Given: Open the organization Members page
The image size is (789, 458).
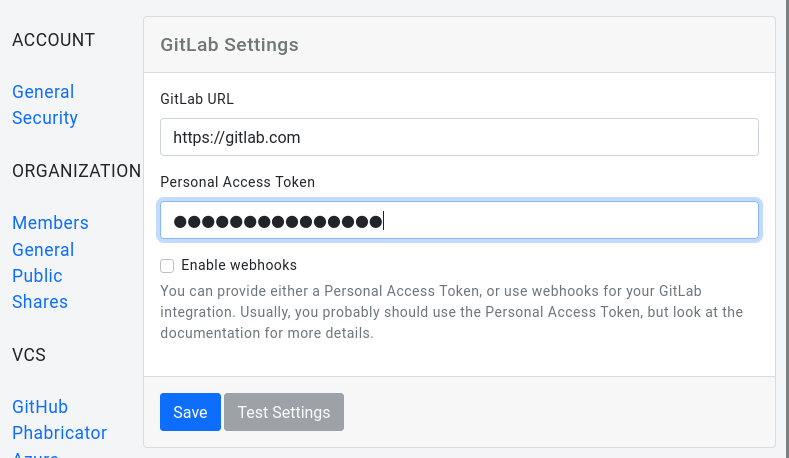Looking at the screenshot, I should pos(50,223).
